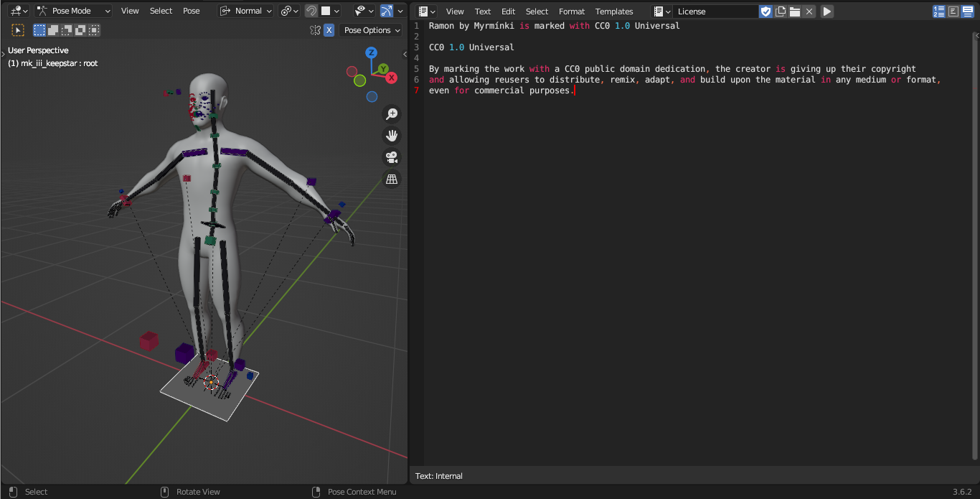Click the zoom view magnifier icon
Screen dimensions: 980x499
[392, 114]
